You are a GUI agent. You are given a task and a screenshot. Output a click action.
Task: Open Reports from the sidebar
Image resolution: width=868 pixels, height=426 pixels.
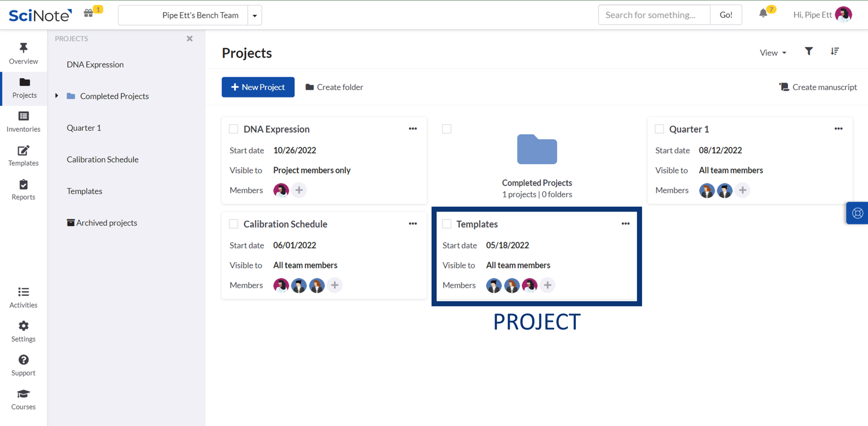click(23, 190)
